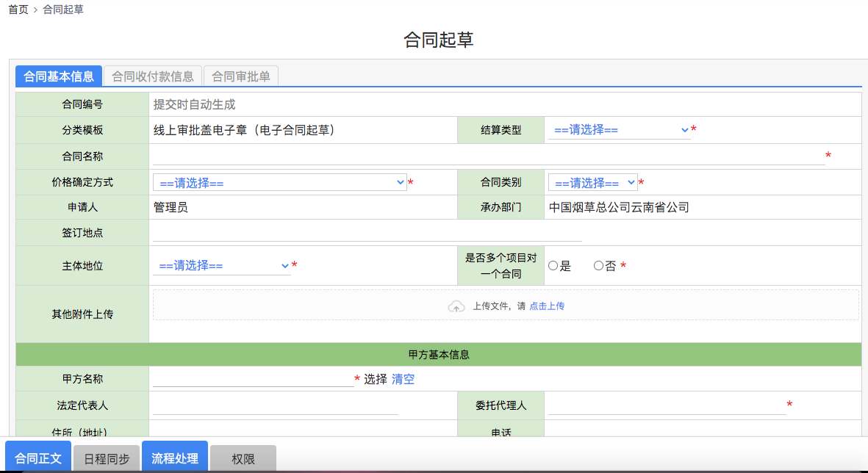
Task: Click the 日程同步 button
Action: (x=107, y=458)
